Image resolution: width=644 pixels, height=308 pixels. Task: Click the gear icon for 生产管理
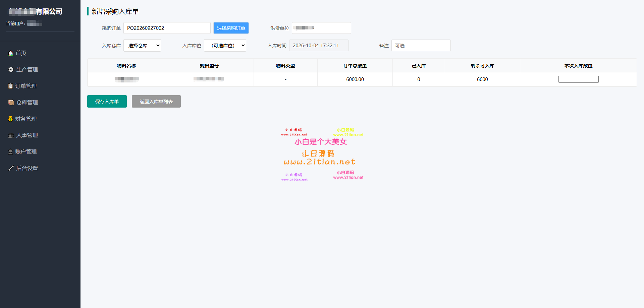point(11,70)
